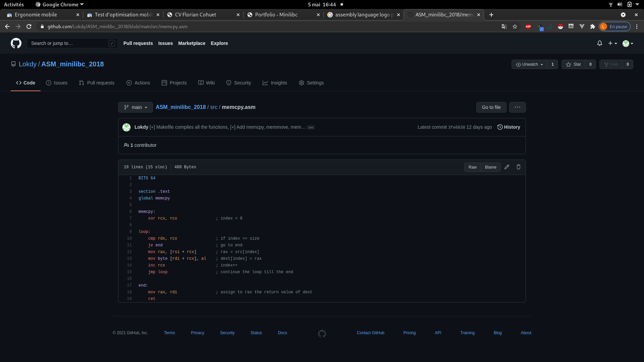
Task: Open the Insights tab
Action: tap(275, 83)
